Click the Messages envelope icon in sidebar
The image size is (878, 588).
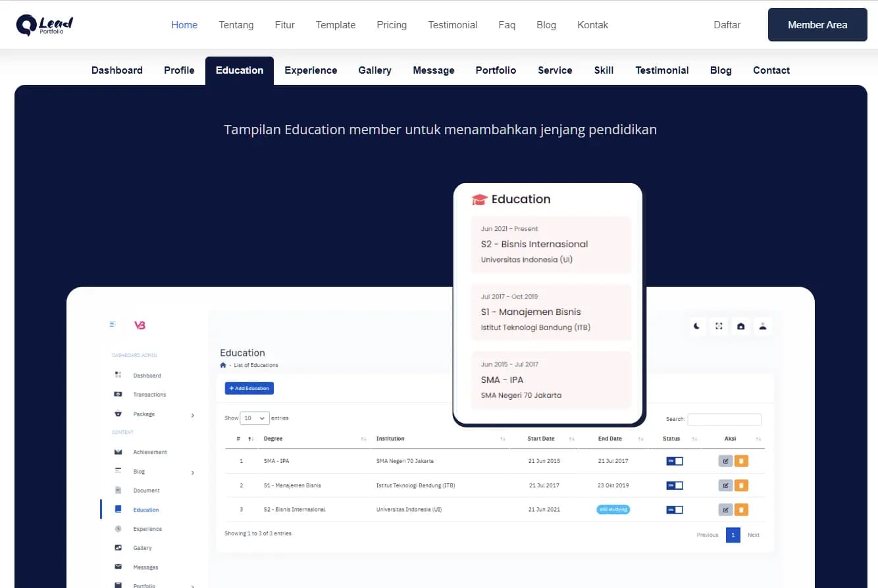[118, 566]
